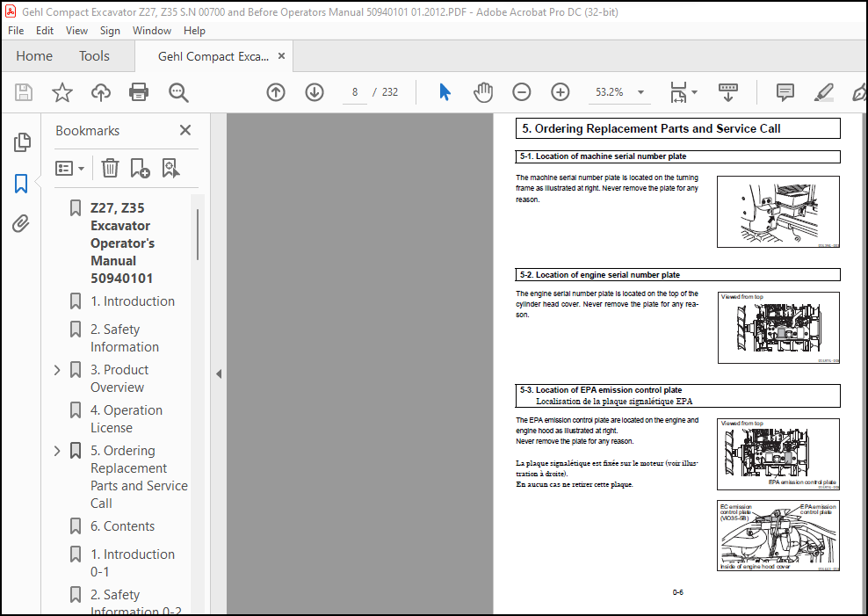
Task: Collapse the navigation pane arrow
Action: 219,374
